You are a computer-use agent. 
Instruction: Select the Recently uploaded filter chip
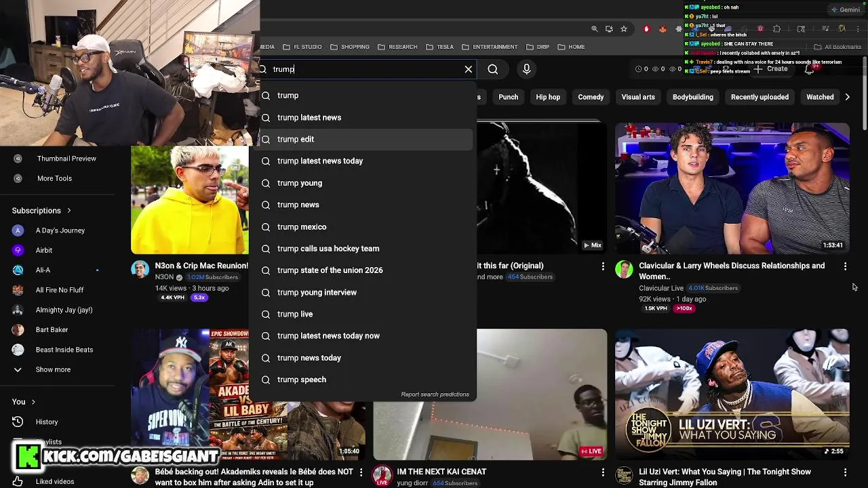tap(759, 97)
